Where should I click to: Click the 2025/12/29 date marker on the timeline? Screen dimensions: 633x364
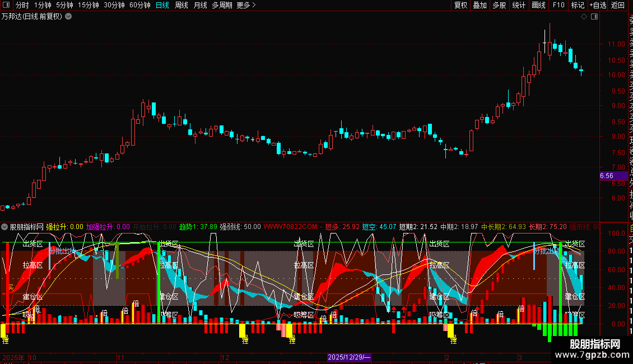pyautogui.click(x=349, y=357)
